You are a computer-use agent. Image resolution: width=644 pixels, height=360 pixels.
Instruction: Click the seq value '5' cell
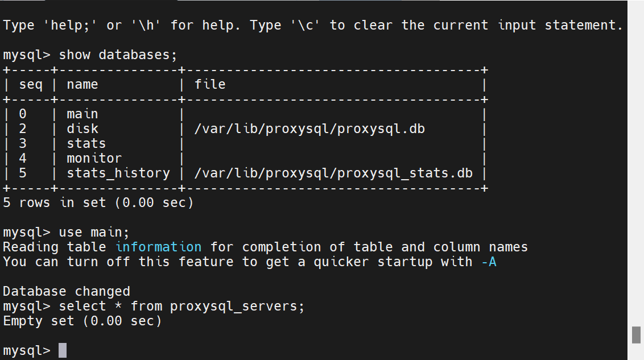tap(23, 173)
